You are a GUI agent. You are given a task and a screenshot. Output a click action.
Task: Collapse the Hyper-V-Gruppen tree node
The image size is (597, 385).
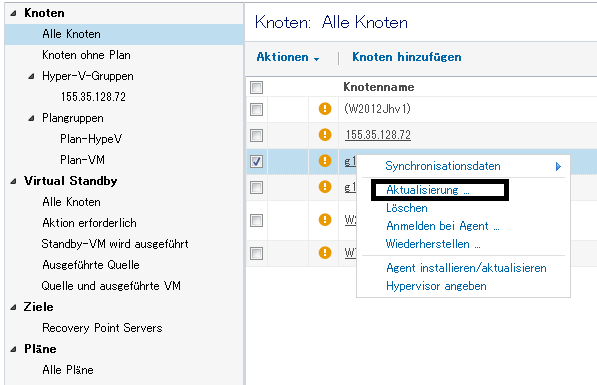[32, 77]
